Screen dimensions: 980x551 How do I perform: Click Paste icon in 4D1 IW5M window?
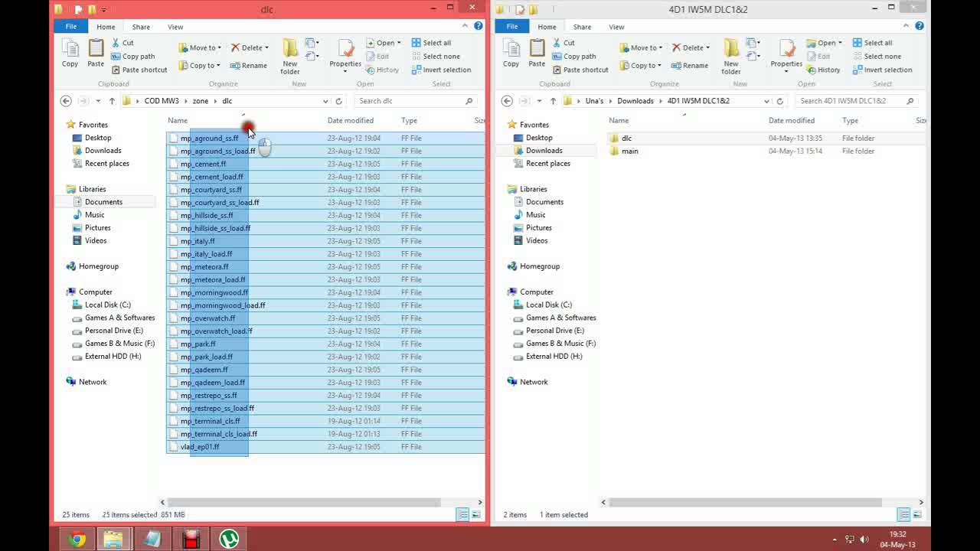(537, 54)
